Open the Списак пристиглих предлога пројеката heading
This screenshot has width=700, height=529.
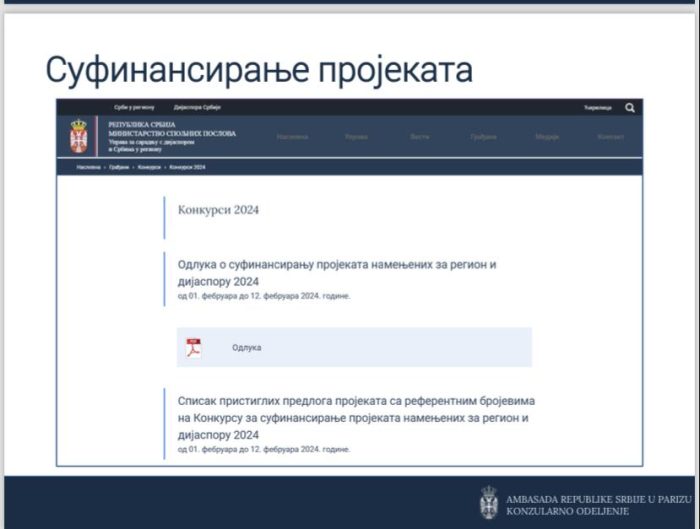coord(351,416)
